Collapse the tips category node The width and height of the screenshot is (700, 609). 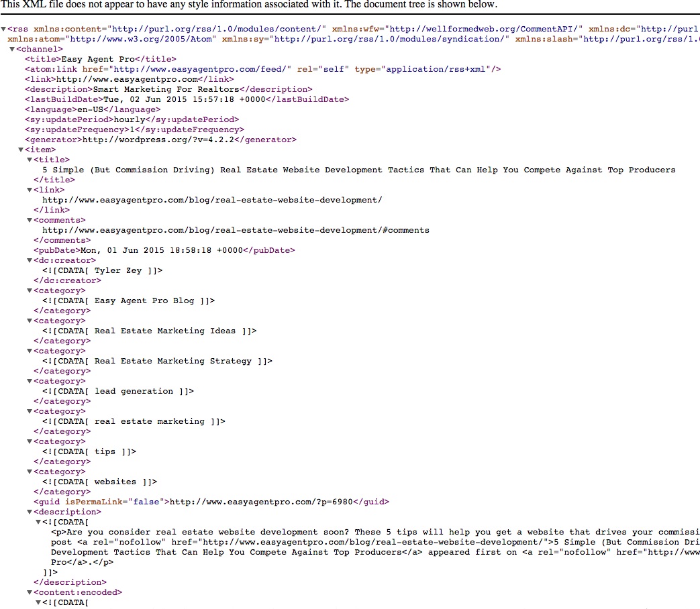(30, 442)
